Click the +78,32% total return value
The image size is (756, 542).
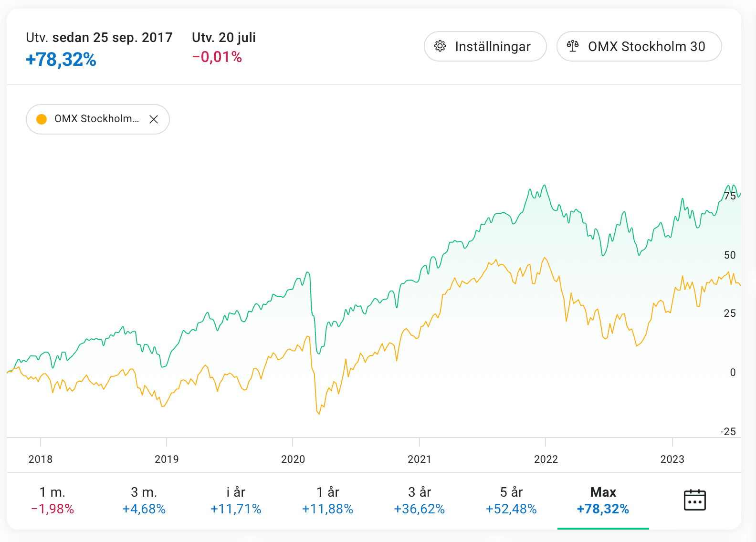pos(61,60)
